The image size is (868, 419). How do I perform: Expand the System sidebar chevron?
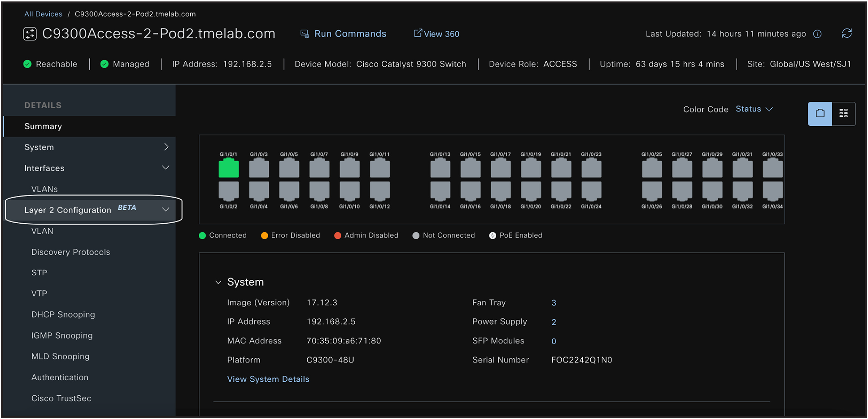(166, 147)
